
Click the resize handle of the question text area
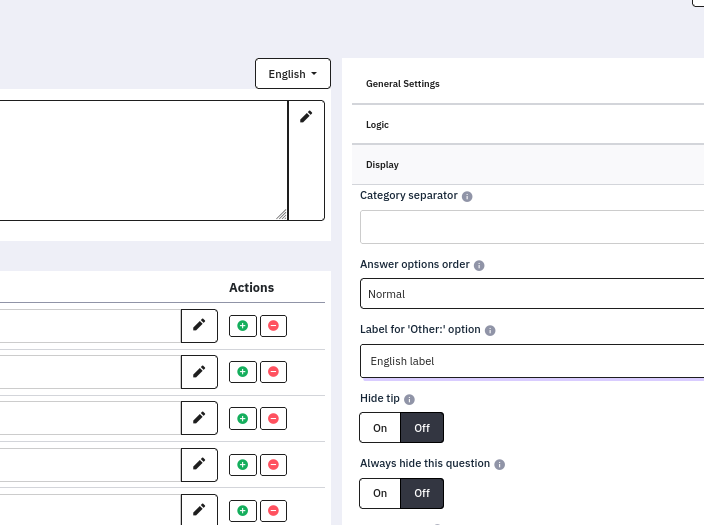tap(281, 214)
